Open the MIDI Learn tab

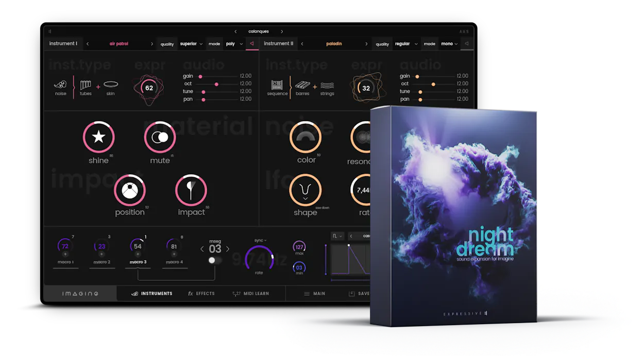[251, 294]
